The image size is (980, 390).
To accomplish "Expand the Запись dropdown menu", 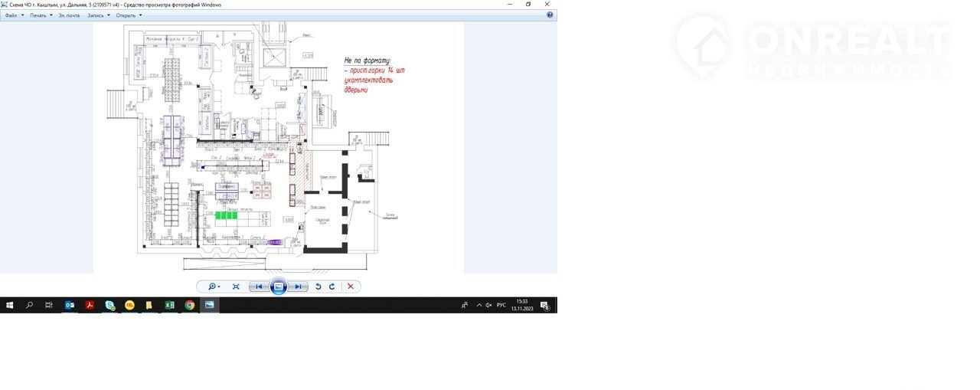I will tap(98, 15).
